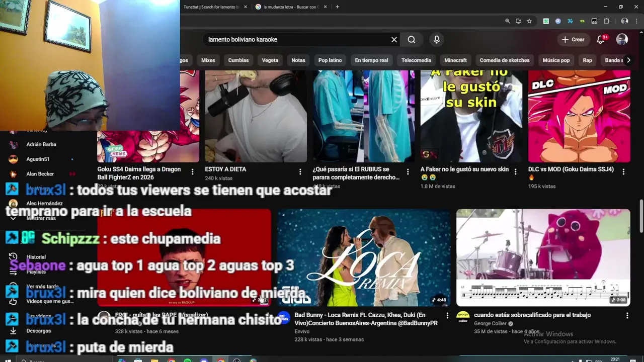Click the Chrome zoom magnifier icon in address bar
This screenshot has width=644, height=362.
coord(508,21)
